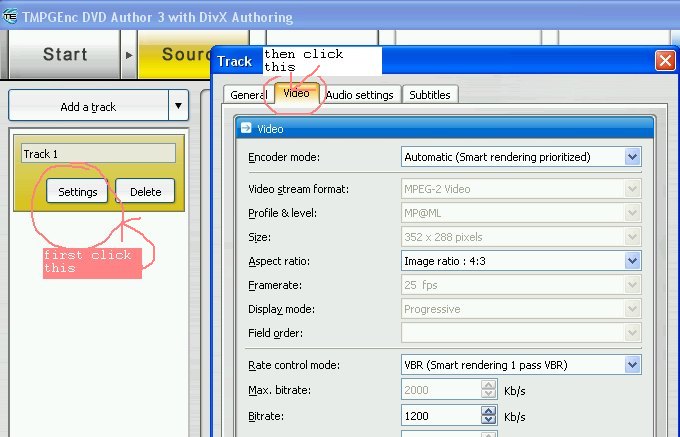Image resolution: width=680 pixels, height=437 pixels.
Task: Decrease Max. bitrate with the down arrow
Action: pos(489,395)
